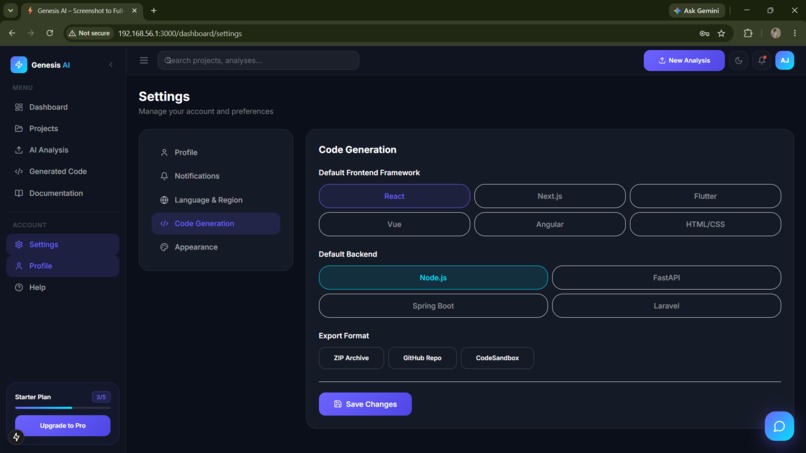This screenshot has height=453, width=806.
Task: Reload the browser page
Action: (x=49, y=33)
